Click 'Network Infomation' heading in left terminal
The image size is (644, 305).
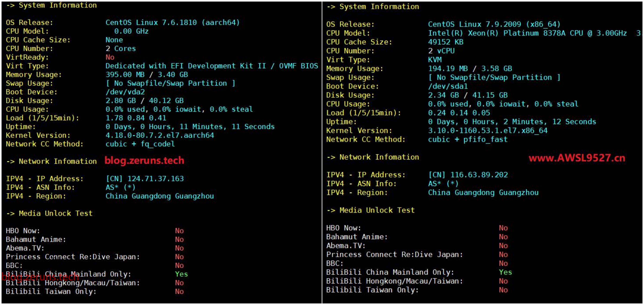pyautogui.click(x=58, y=161)
